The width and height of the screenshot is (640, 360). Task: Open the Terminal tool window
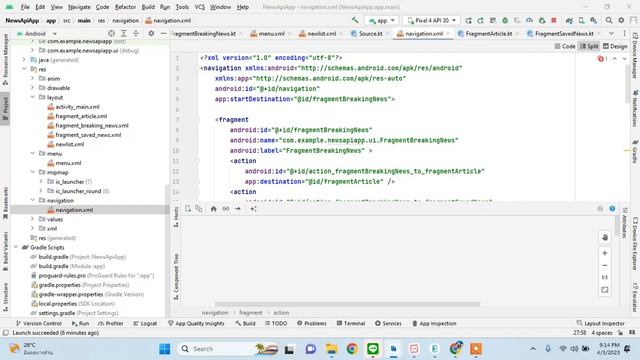pos(351,323)
